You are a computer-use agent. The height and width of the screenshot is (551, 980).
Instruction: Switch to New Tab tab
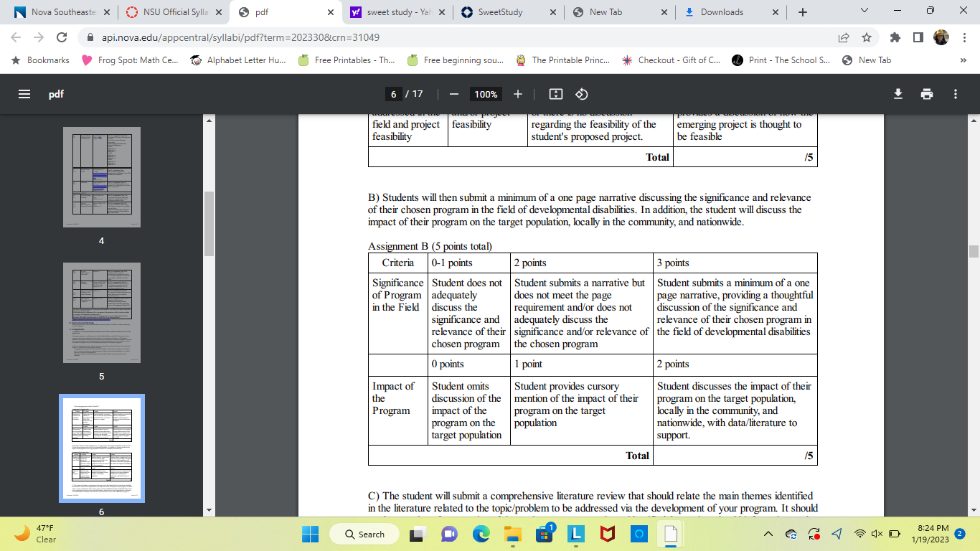[x=621, y=12]
